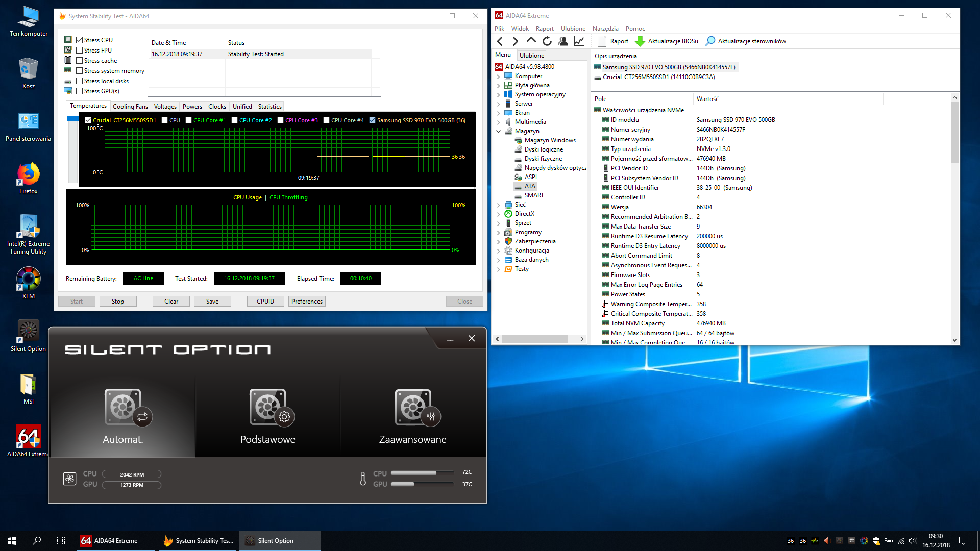Open the graph icon in AIDA64 toolbar
This screenshot has width=980, height=551.
coord(579,41)
